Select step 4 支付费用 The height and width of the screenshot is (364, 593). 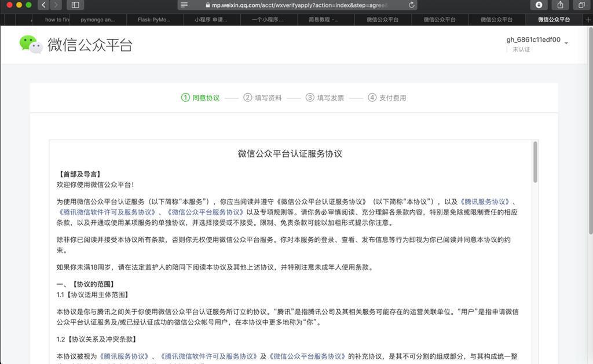387,98
